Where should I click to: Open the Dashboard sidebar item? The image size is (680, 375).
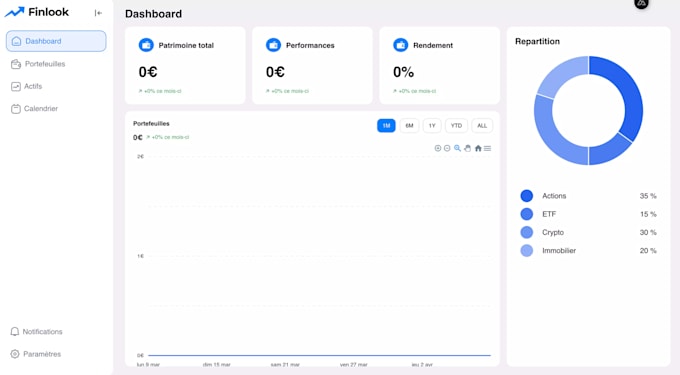(56, 41)
